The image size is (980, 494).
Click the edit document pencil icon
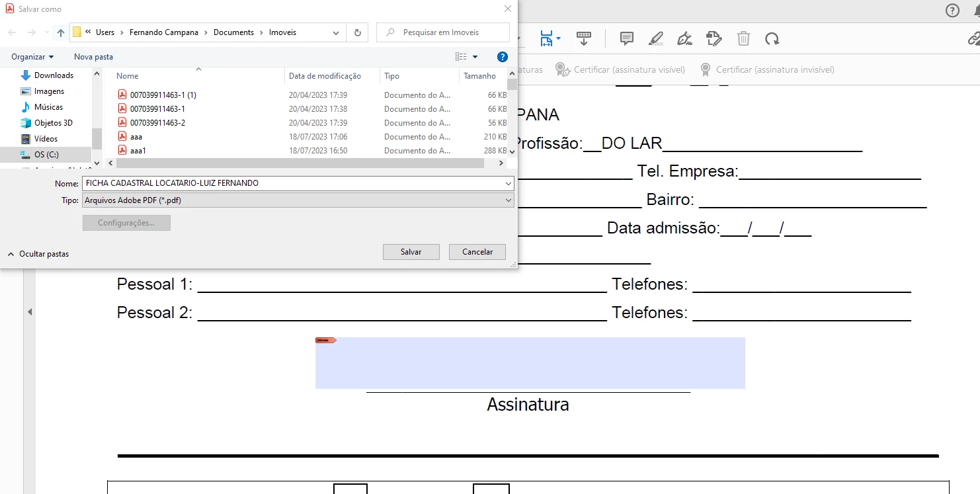tap(714, 38)
